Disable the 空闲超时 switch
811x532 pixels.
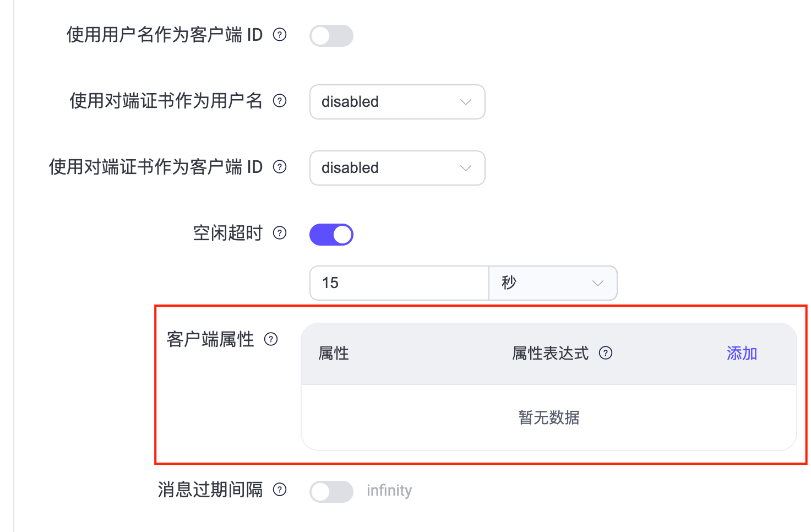[x=331, y=234]
